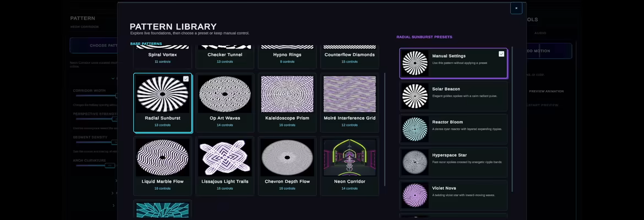Click the Base Patterns section heading
Image resolution: width=644 pixels, height=220 pixels.
[x=146, y=43]
